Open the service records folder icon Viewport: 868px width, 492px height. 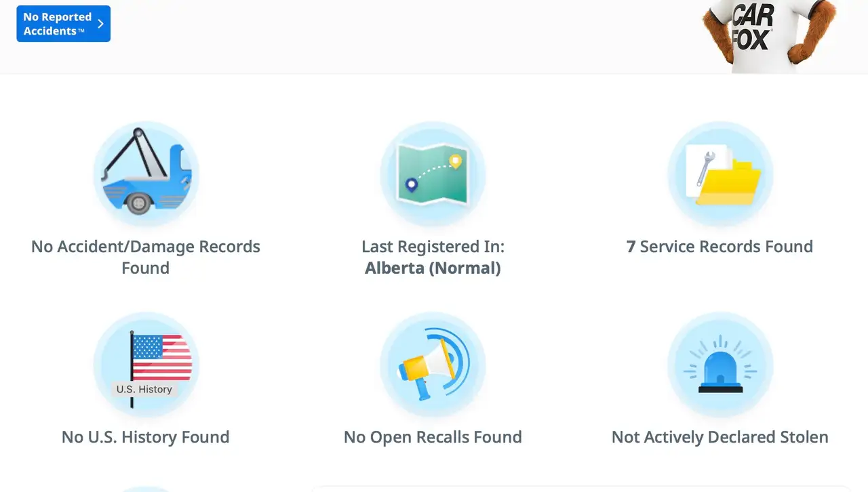coord(720,174)
